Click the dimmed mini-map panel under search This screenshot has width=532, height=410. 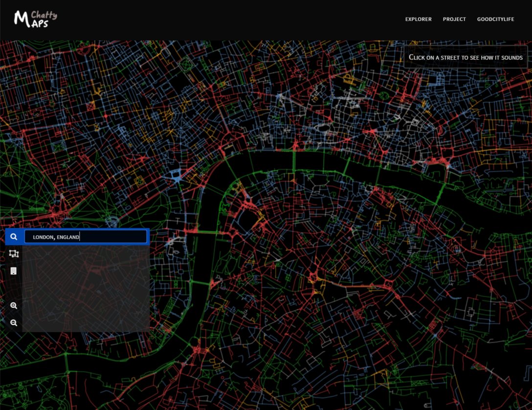pyautogui.click(x=86, y=289)
